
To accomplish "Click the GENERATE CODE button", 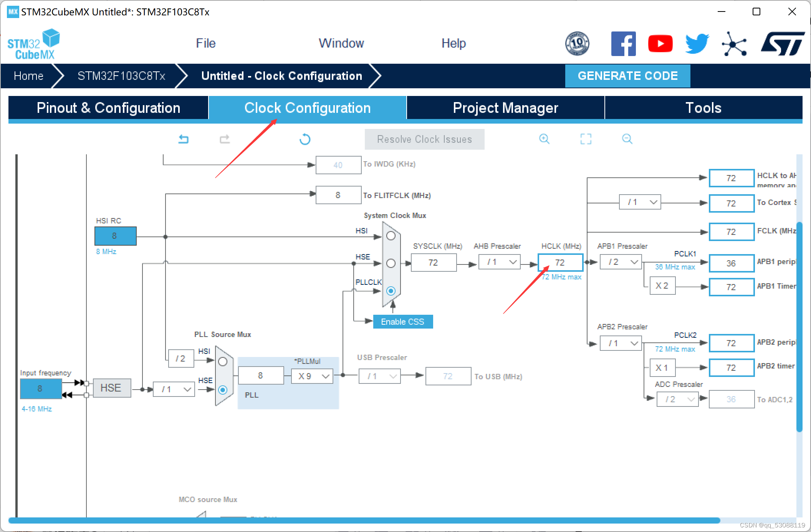I will 627,76.
